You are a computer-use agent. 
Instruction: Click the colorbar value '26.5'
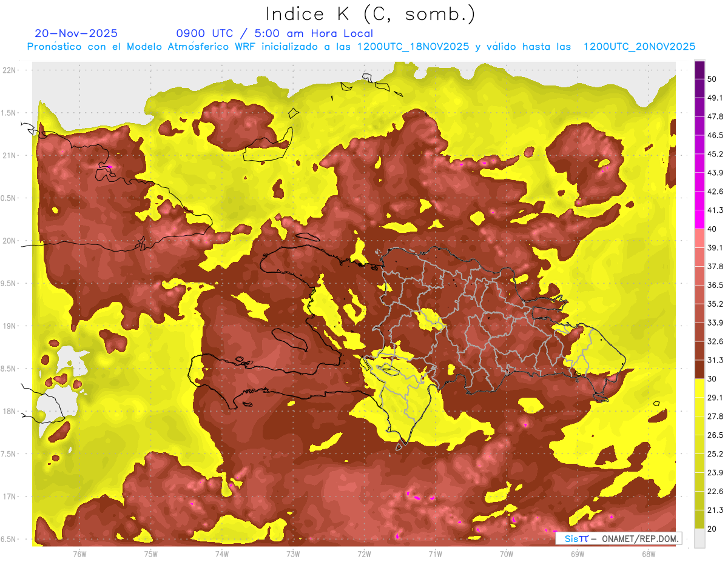(715, 435)
